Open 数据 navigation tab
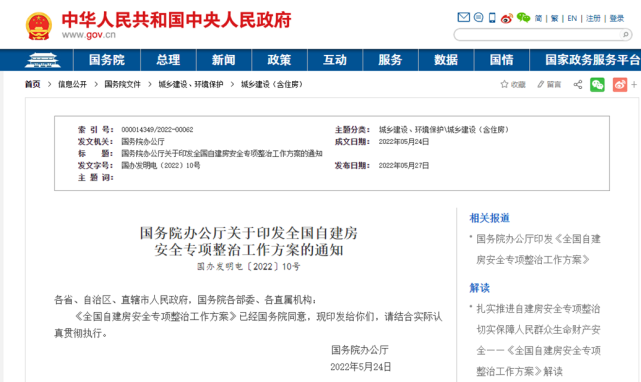 [x=446, y=60]
